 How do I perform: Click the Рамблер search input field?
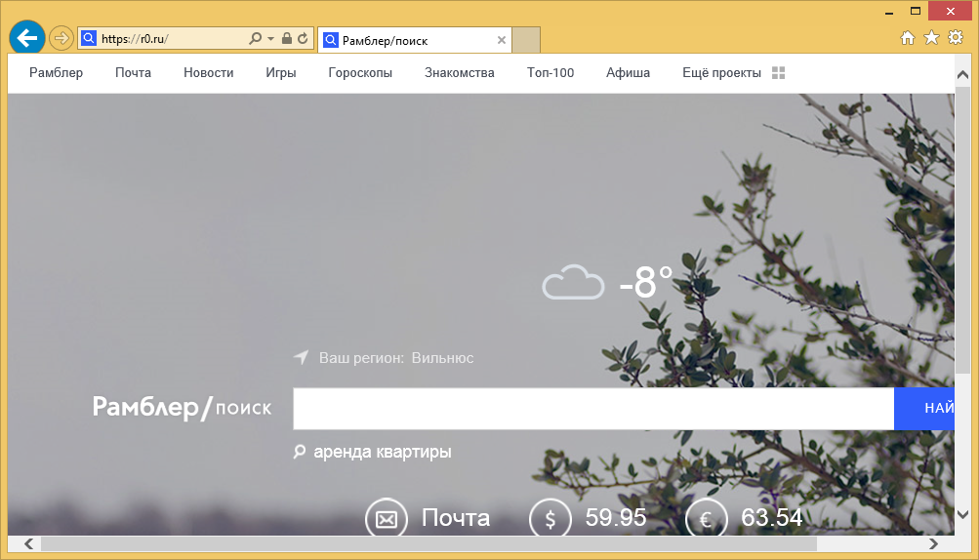(x=592, y=409)
